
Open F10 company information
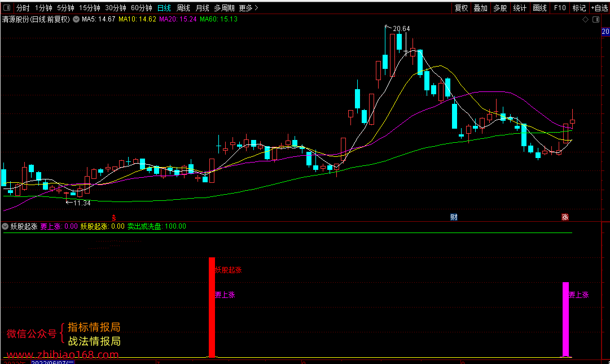click(x=559, y=8)
